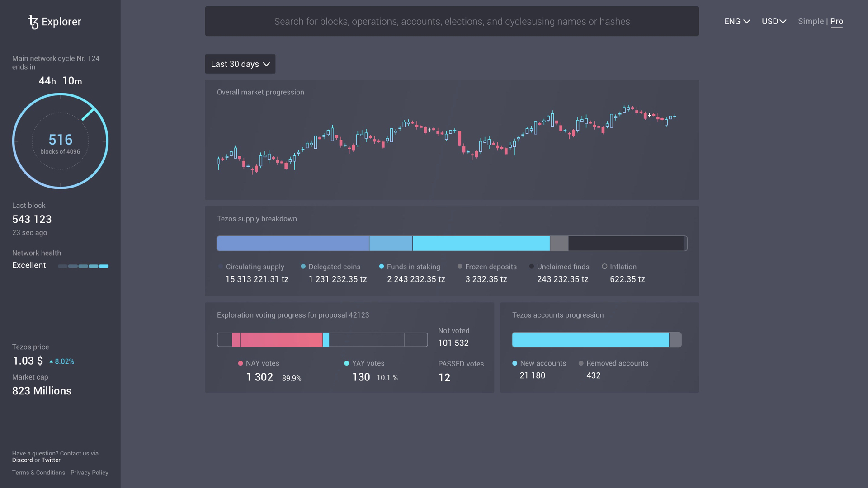Click the NAY votes legend marker
The image size is (868, 488).
tap(240, 363)
